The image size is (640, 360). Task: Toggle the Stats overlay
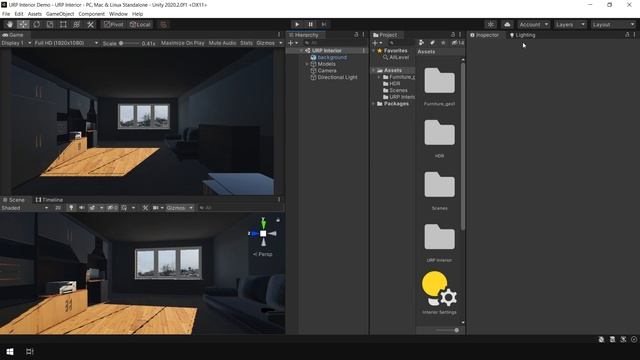tap(246, 43)
